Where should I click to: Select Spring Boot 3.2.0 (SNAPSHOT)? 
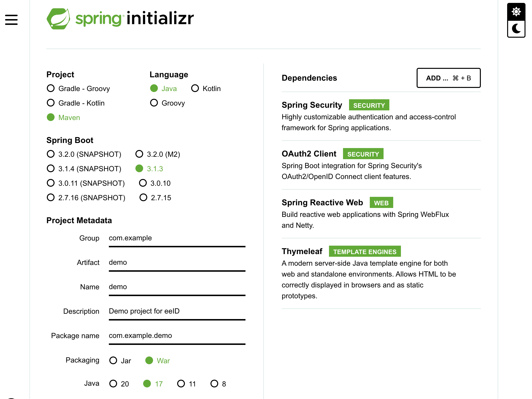pos(84,154)
